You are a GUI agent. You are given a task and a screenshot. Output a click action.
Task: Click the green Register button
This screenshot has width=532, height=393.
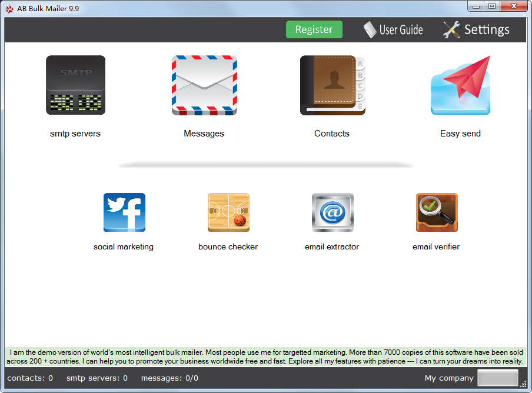[314, 29]
